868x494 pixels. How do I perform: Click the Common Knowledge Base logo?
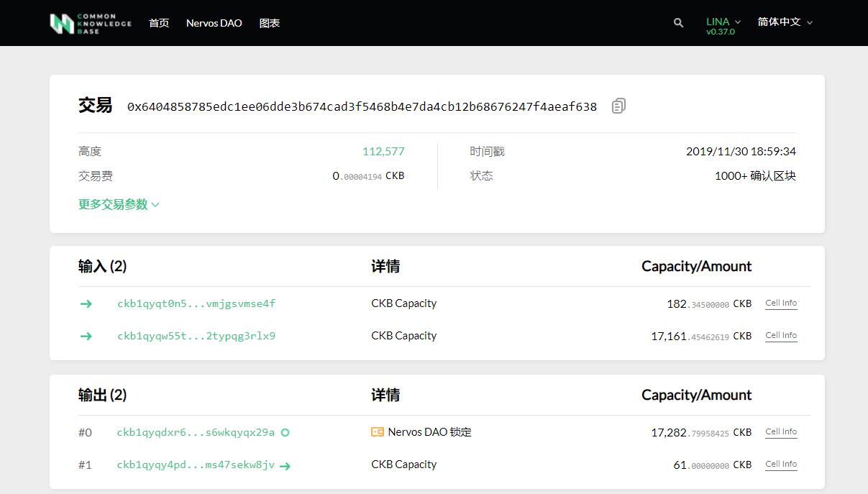coord(91,23)
